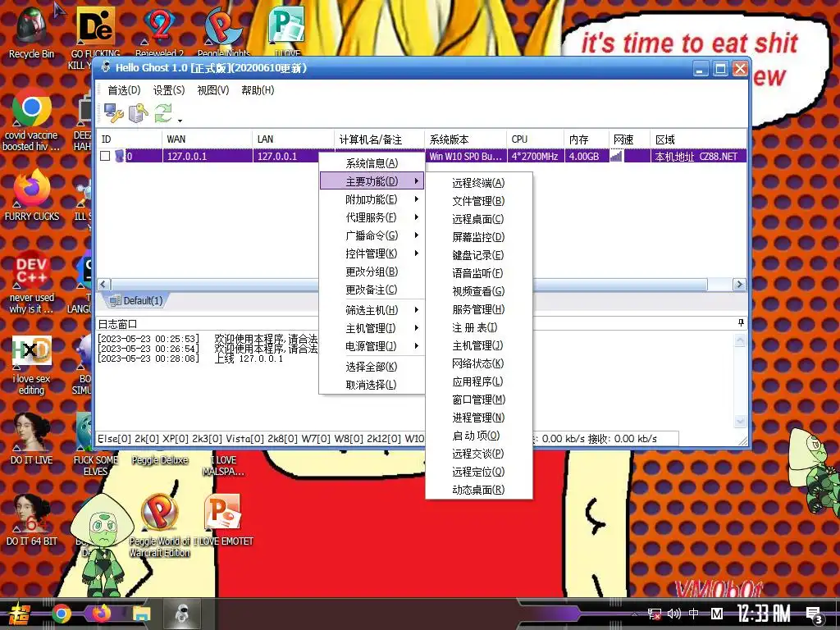Expand 主机管理(I) in the context menu
This screenshot has height=630, width=840.
click(x=372, y=328)
